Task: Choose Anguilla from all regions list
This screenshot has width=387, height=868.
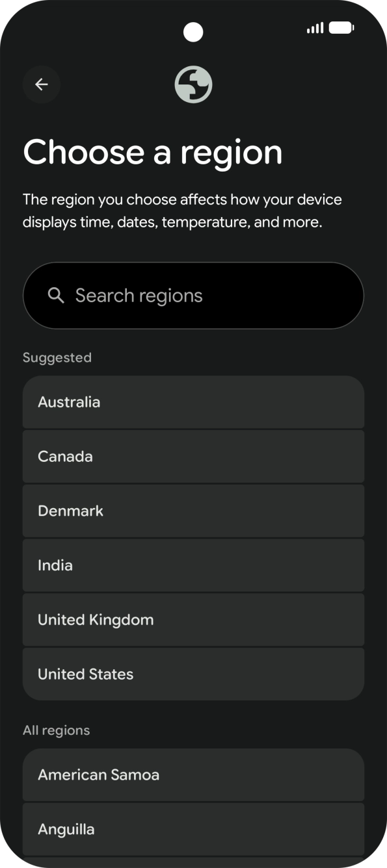Action: (193, 829)
